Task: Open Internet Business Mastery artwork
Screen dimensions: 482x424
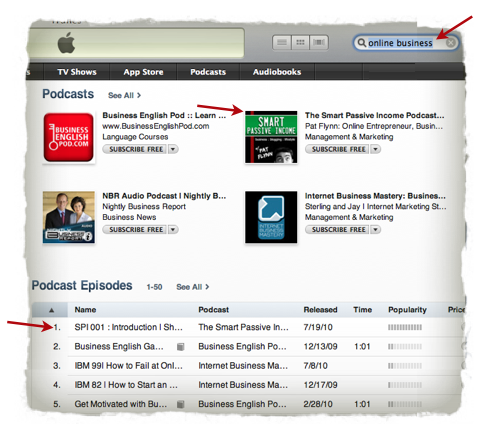Action: 271,217
